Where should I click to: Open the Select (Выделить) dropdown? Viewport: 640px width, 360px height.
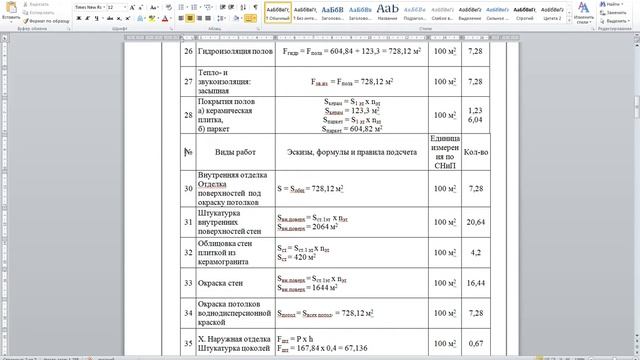coord(616,21)
